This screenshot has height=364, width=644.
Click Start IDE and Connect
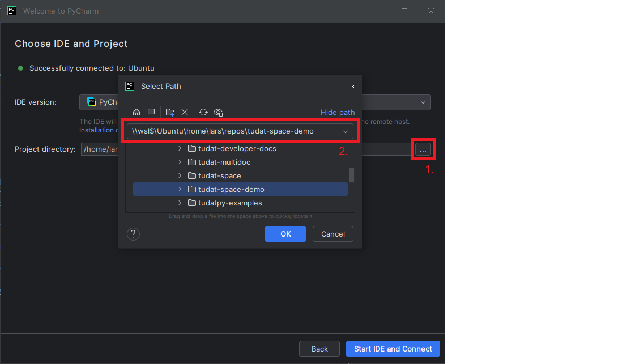[393, 349]
